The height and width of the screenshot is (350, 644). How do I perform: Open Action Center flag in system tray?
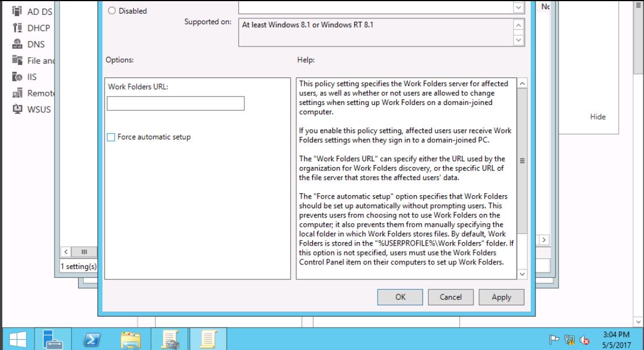[x=553, y=339]
